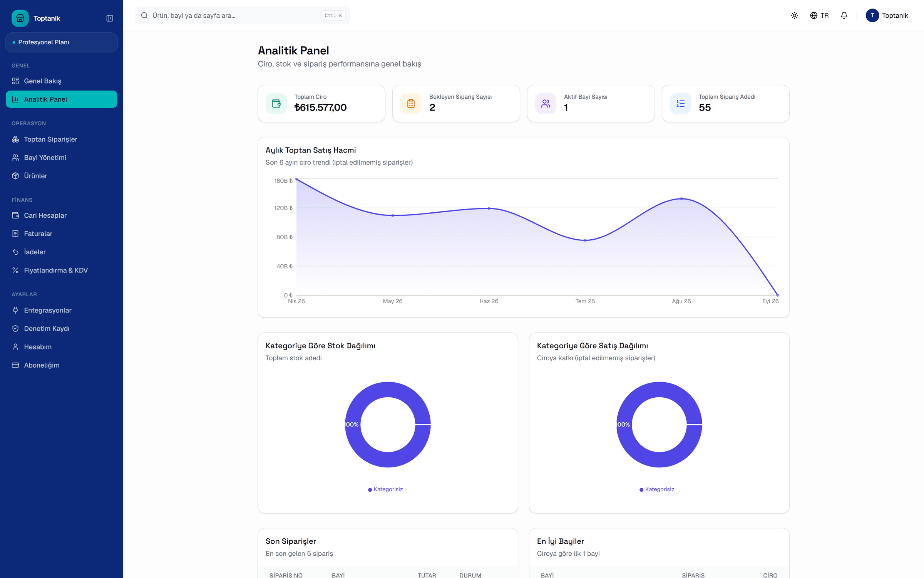The height and width of the screenshot is (578, 924).
Task: Click the Aktif Bayi Sayısı label
Action: [586, 97]
